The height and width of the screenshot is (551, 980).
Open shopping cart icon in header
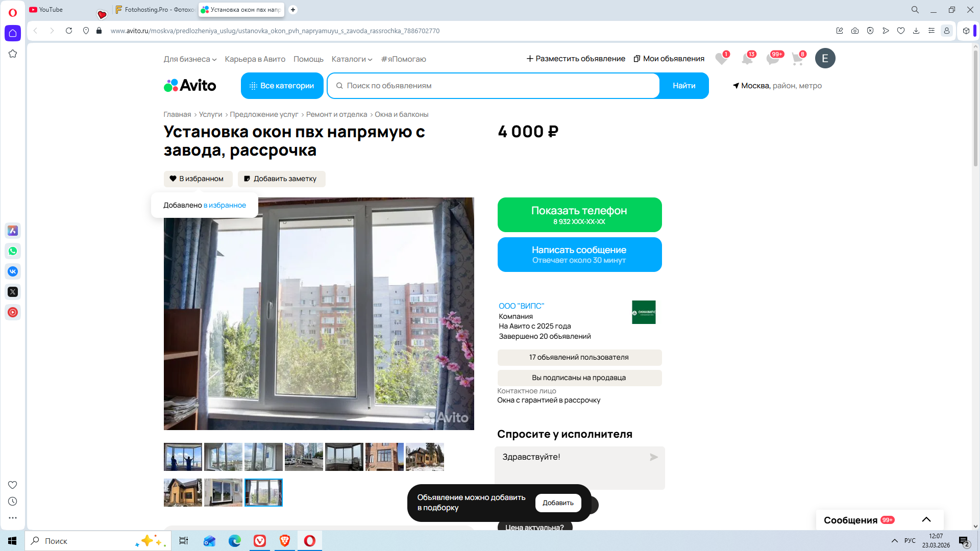pos(797,59)
